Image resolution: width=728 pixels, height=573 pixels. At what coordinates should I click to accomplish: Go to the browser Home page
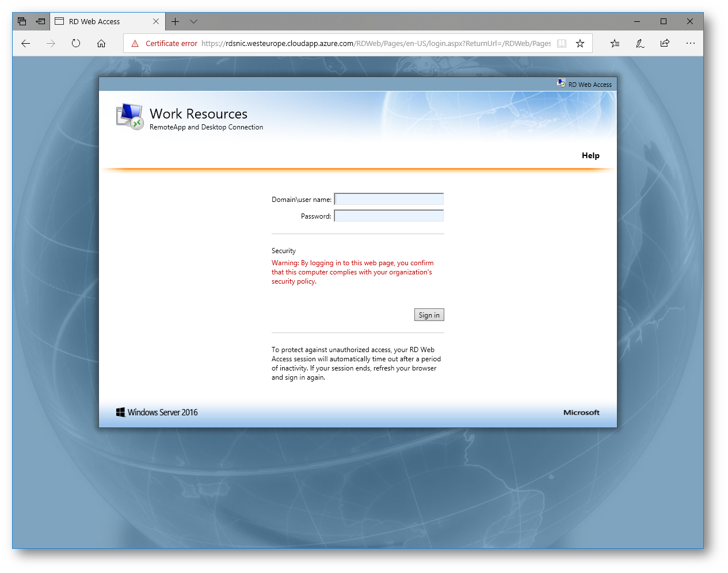pos(101,43)
